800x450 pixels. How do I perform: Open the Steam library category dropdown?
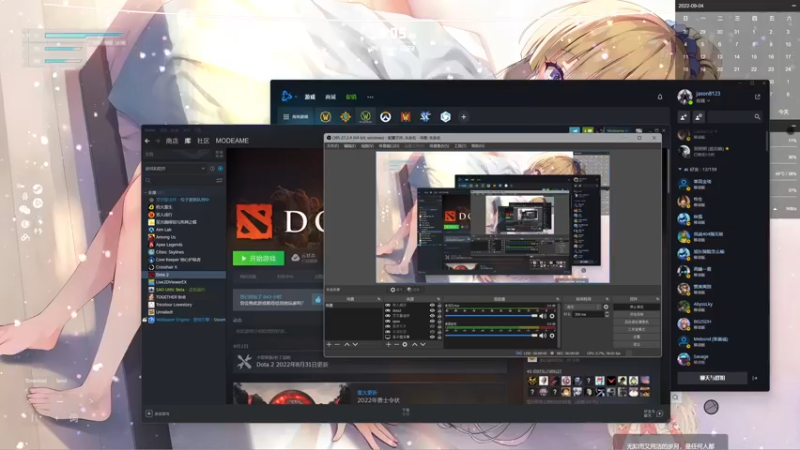[176, 168]
